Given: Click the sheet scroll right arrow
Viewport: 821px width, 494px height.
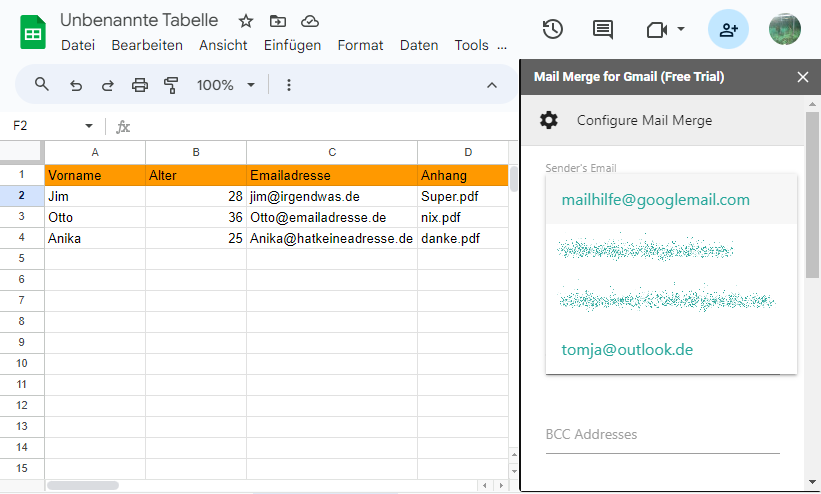Looking at the screenshot, I should point(502,486).
